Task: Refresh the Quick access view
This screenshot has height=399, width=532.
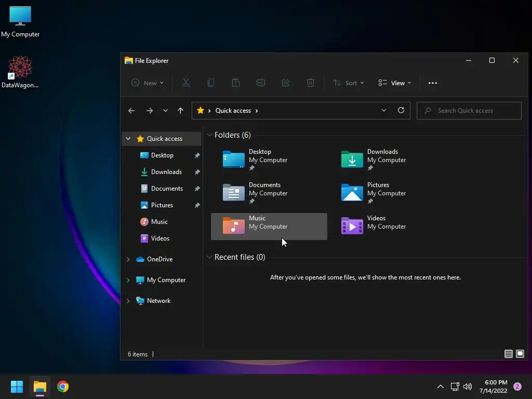Action: [401, 110]
